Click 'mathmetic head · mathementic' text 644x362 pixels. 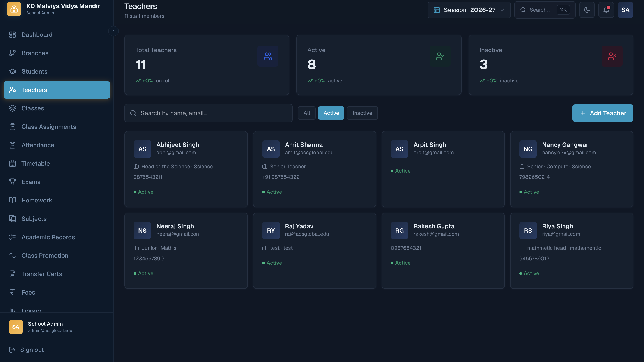click(x=564, y=248)
